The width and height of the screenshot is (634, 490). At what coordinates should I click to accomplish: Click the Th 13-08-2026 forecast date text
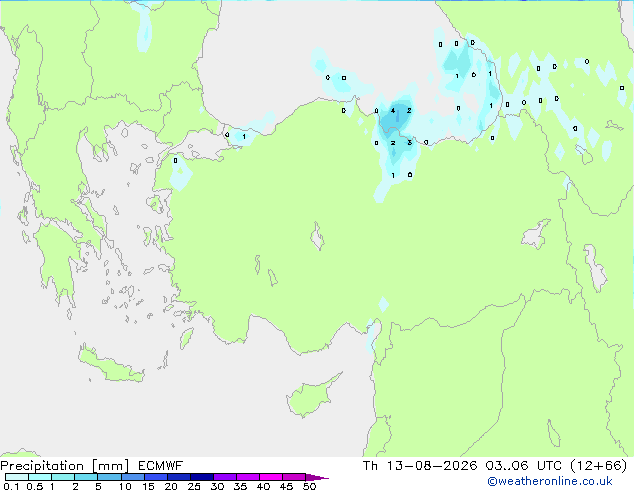point(420,466)
